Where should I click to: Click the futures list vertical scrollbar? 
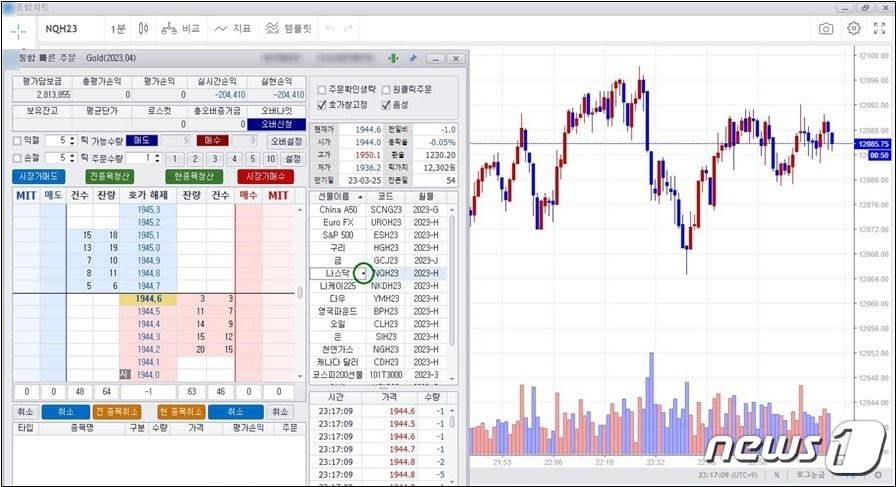pyautogui.click(x=451, y=290)
